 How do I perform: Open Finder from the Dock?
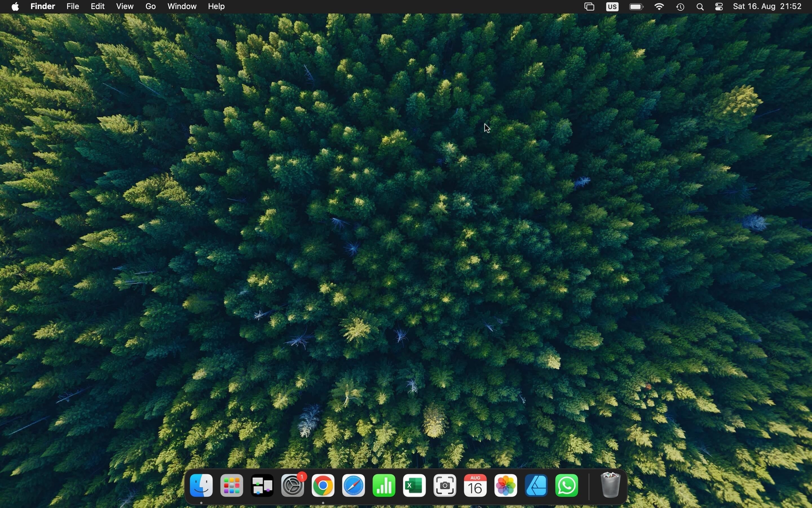[x=201, y=485]
